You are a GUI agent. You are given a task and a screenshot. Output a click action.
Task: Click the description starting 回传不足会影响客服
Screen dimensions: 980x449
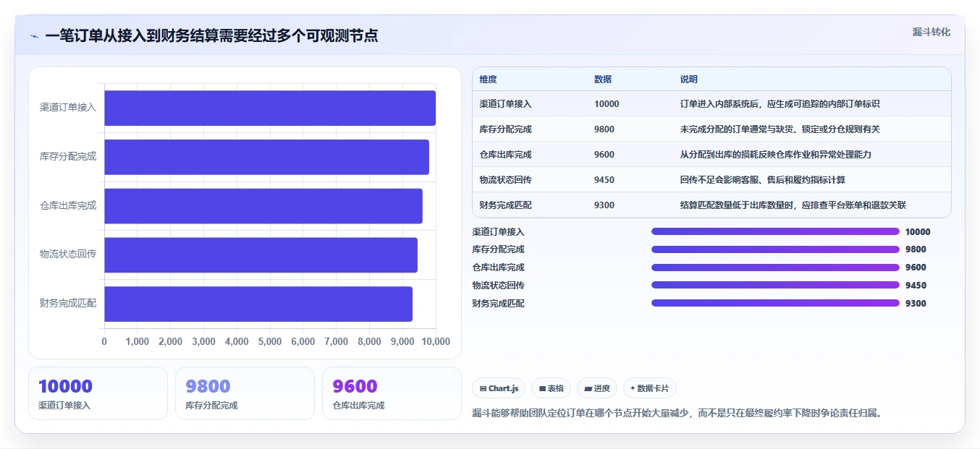pyautogui.click(x=763, y=180)
